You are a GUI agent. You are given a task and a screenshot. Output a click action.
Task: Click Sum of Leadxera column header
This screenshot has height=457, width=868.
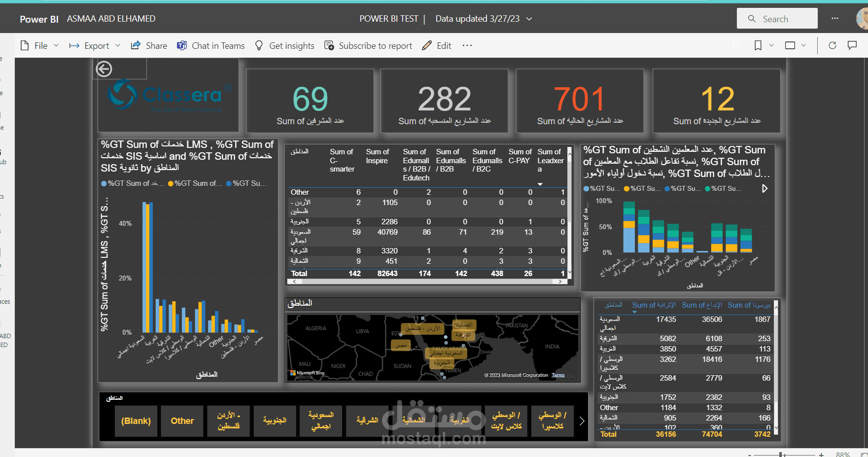(x=551, y=161)
